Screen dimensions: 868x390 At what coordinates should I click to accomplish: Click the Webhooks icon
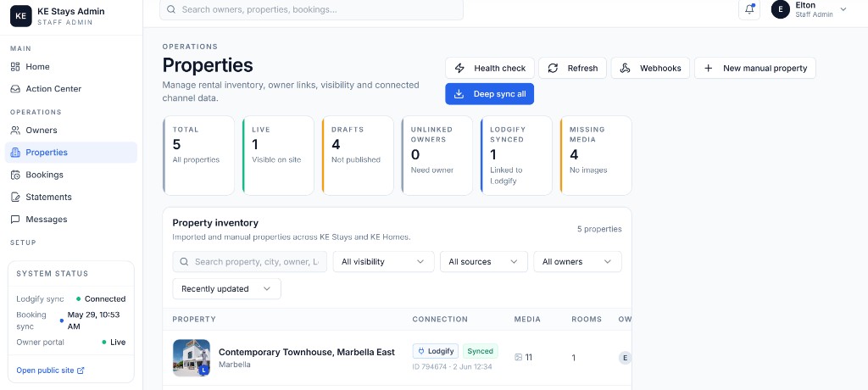(x=625, y=68)
